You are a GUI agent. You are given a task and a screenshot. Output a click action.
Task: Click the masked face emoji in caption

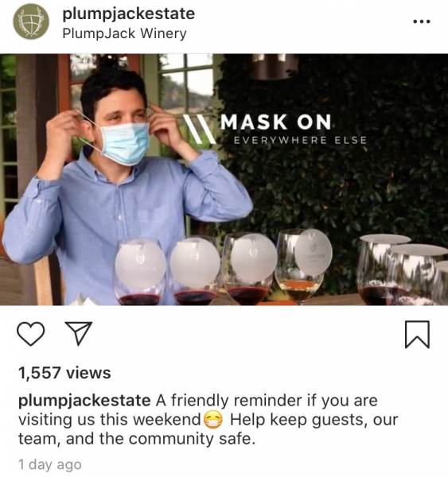coord(213,420)
